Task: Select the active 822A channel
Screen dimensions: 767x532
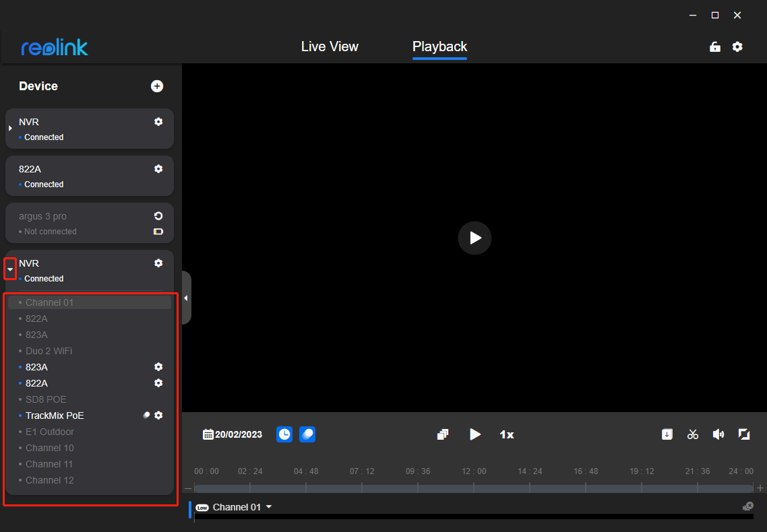Action: pos(36,383)
